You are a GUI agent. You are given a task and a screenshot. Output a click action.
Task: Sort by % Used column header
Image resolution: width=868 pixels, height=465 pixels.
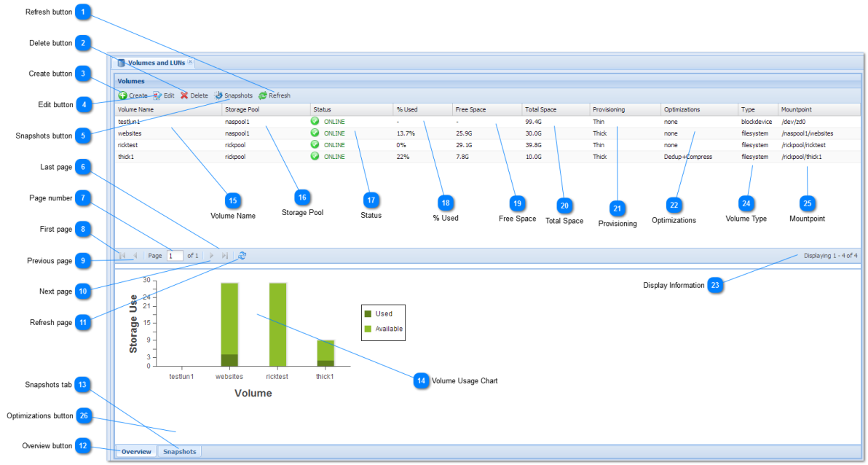[x=423, y=110]
